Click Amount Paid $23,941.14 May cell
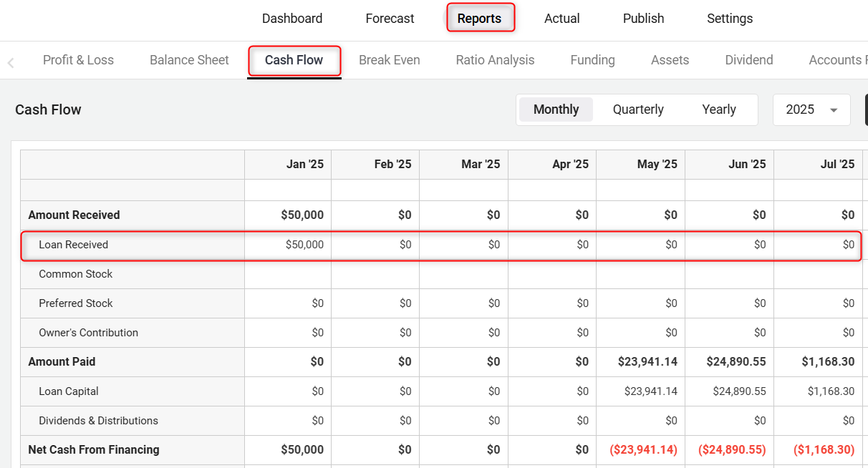Image resolution: width=868 pixels, height=468 pixels. click(641, 362)
